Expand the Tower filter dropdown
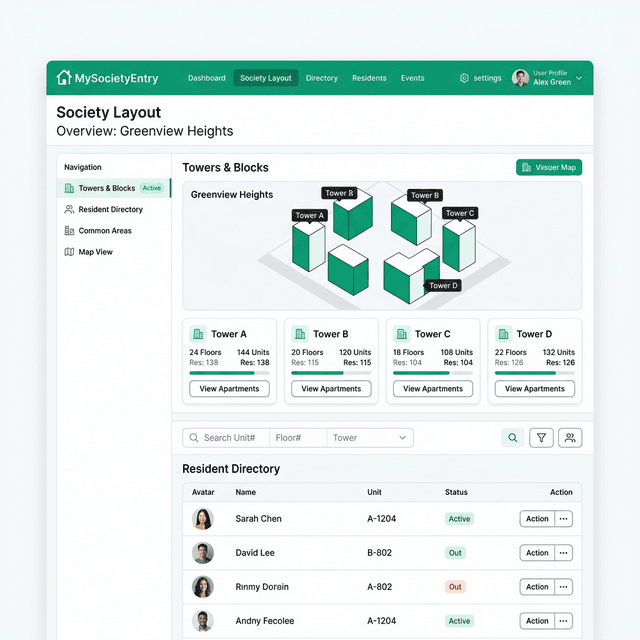The image size is (640, 640). 370,438
